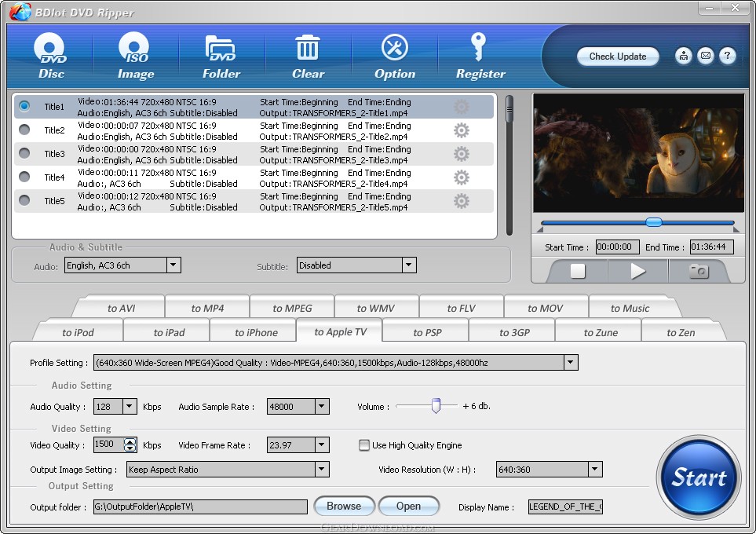Image resolution: width=756 pixels, height=534 pixels.
Task: Click the big Start button
Action: click(699, 477)
